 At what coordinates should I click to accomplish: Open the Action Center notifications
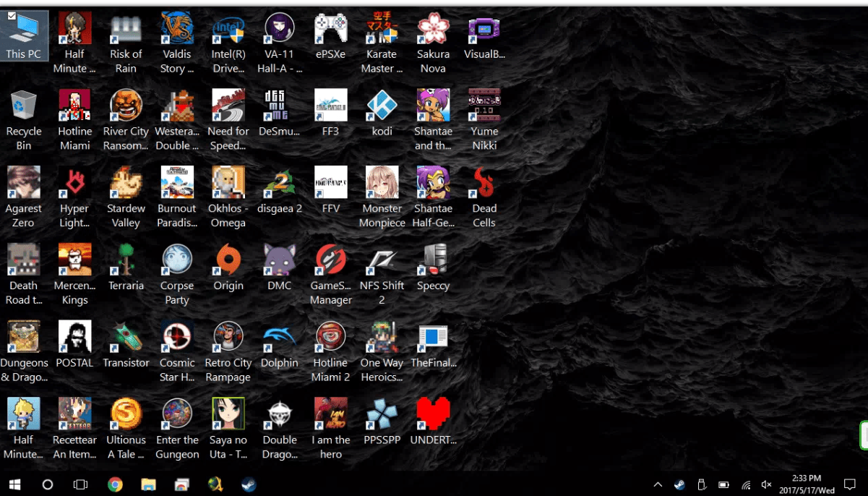pos(850,484)
